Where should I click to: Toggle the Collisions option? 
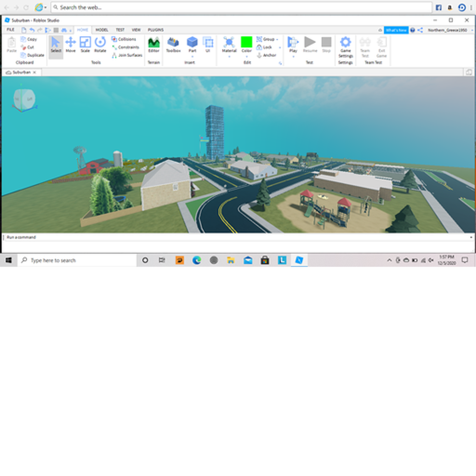124,39
